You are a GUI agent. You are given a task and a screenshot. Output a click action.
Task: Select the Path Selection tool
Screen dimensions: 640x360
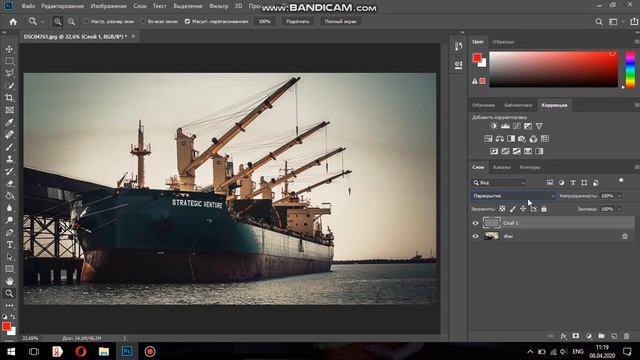(x=9, y=257)
